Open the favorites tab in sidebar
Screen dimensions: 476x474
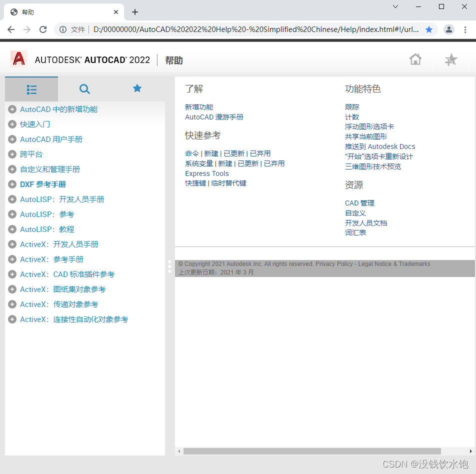click(x=137, y=88)
